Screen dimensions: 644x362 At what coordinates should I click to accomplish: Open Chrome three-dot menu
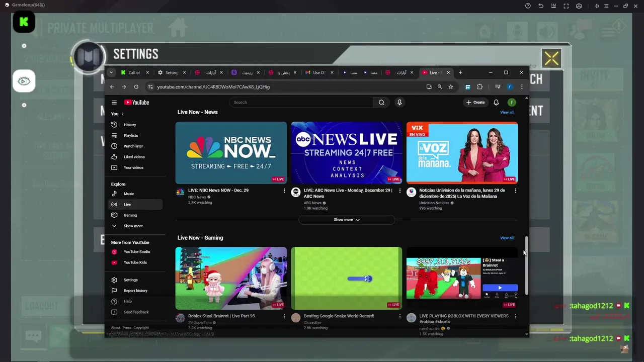coord(522,87)
